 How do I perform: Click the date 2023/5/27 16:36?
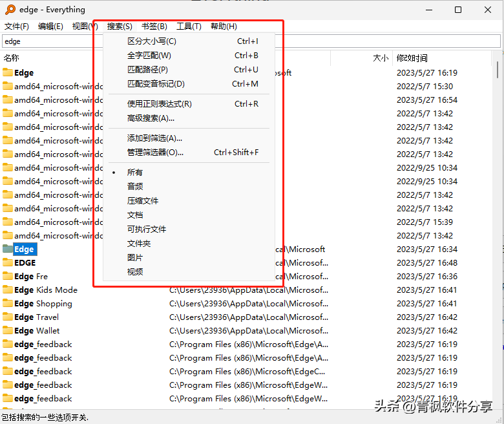(427, 276)
